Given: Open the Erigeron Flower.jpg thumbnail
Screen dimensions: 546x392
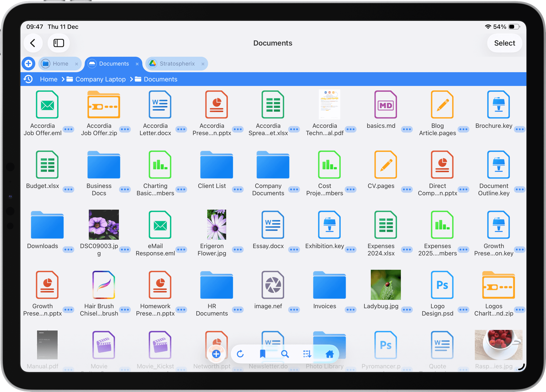Looking at the screenshot, I should click(216, 224).
